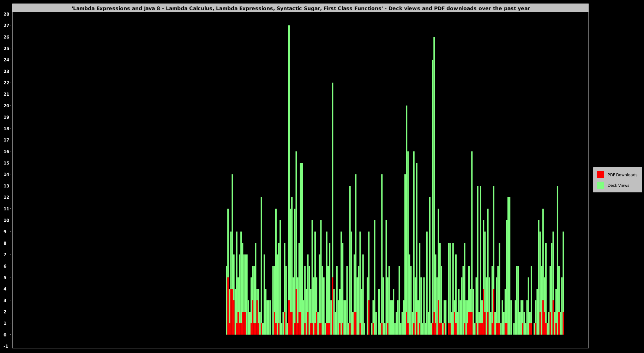Click the chart title about Lambda Expressions

(301, 8)
